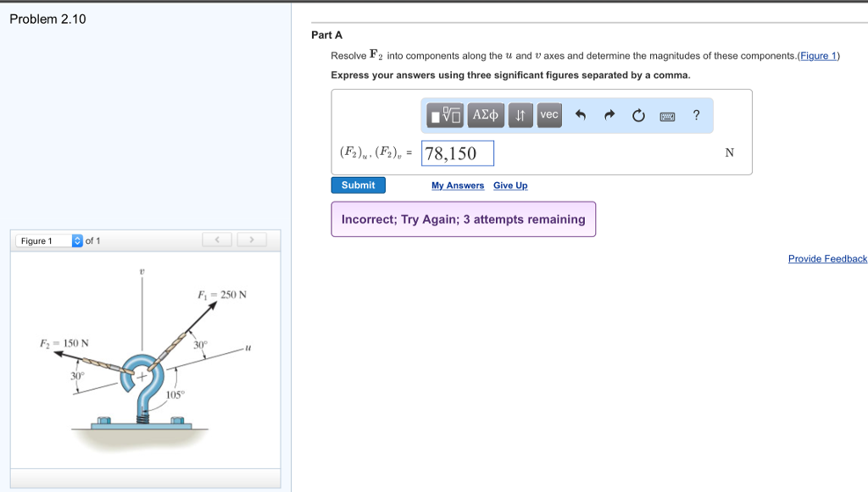The height and width of the screenshot is (492, 868).
Task: Click the My Answers link
Action: click(x=458, y=185)
